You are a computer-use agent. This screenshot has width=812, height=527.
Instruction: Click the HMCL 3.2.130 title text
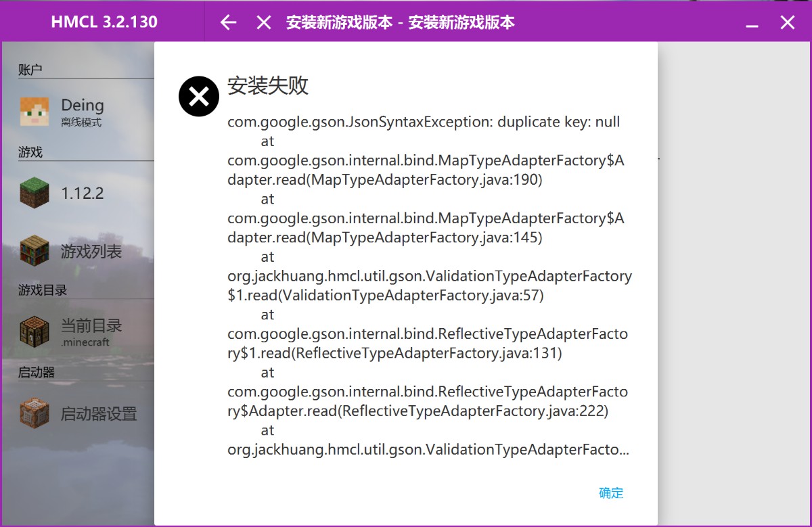104,22
